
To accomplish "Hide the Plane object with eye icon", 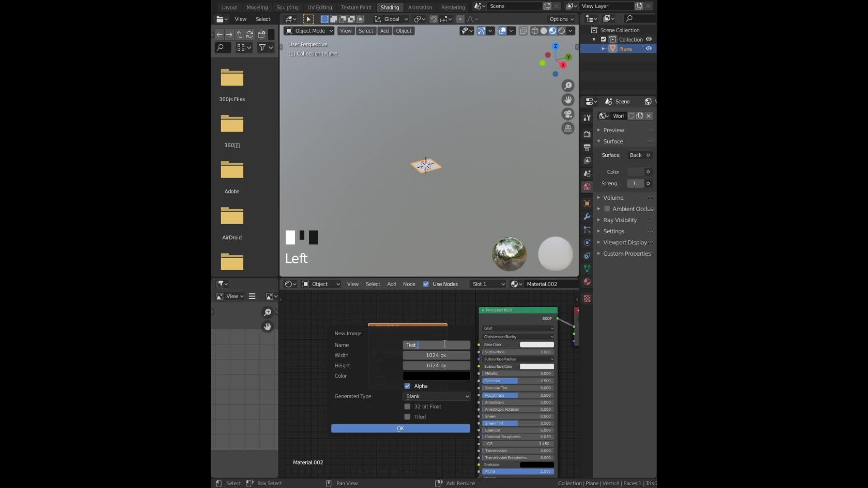I will click(649, 48).
